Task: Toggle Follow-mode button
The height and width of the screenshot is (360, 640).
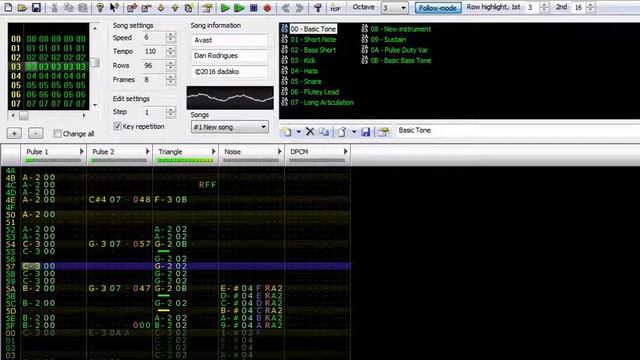Action: (438, 8)
